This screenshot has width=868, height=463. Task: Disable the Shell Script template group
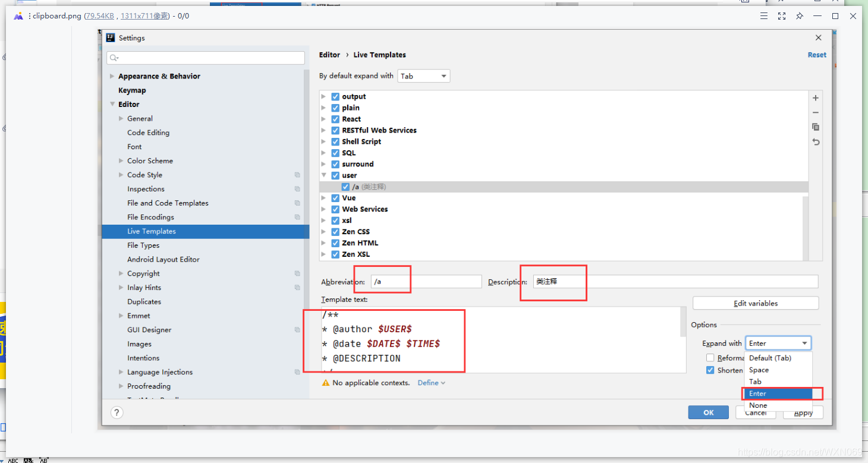pyautogui.click(x=335, y=141)
